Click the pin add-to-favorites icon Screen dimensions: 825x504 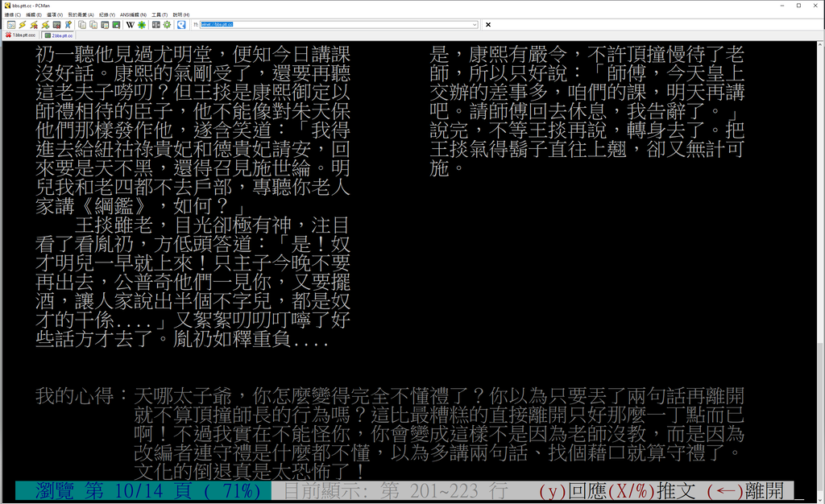coord(68,25)
